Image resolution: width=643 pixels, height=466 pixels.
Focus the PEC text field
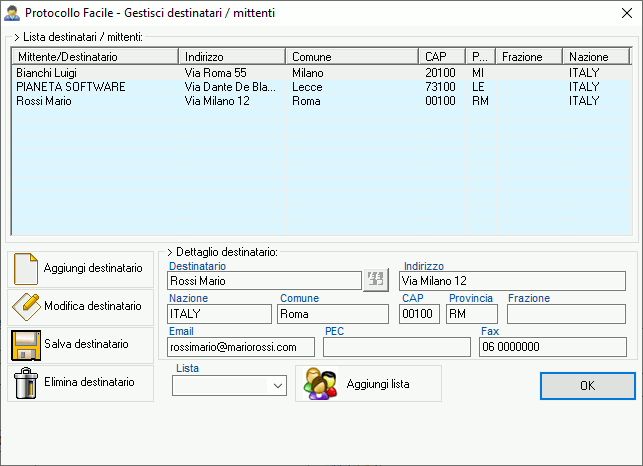[x=396, y=347]
